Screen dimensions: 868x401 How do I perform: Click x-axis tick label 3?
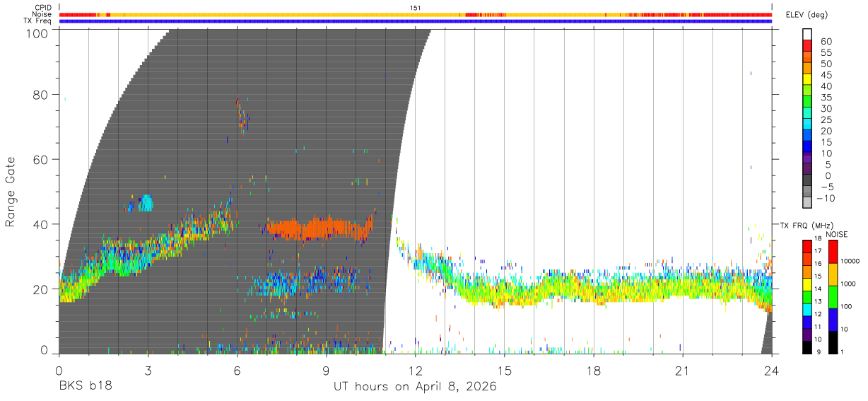click(148, 370)
